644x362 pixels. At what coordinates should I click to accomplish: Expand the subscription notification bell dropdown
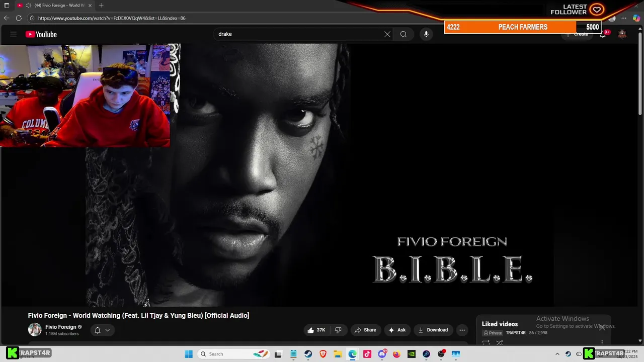click(102, 330)
